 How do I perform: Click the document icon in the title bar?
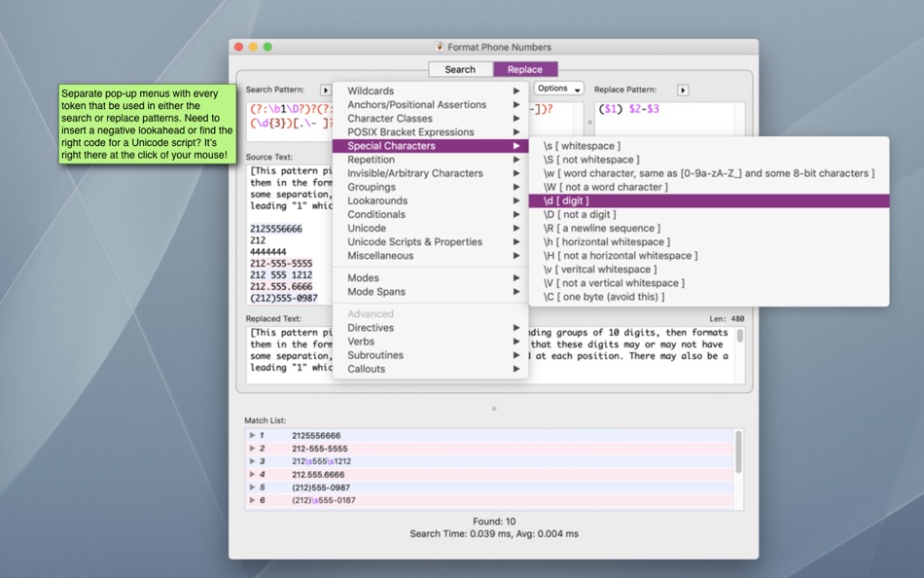439,47
